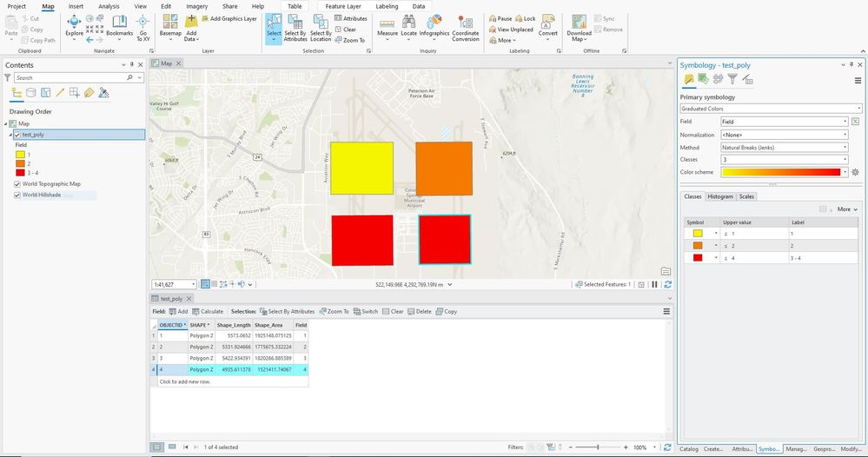Open Select By Location tool
Viewport: 868px width, 457px height.
321,28
